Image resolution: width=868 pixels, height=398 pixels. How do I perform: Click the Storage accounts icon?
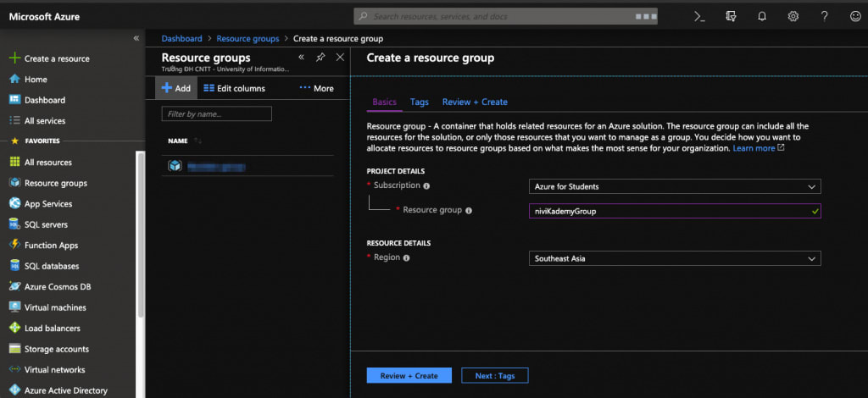[15, 349]
